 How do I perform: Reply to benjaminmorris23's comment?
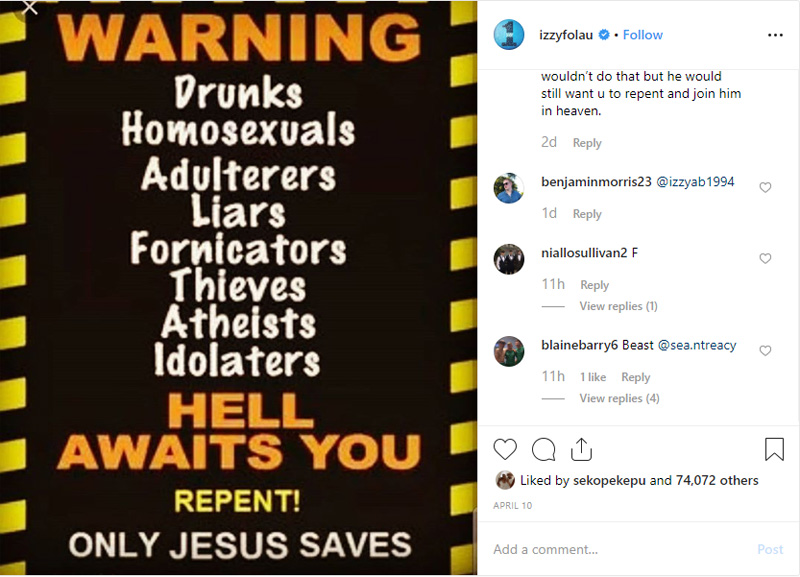tap(587, 214)
